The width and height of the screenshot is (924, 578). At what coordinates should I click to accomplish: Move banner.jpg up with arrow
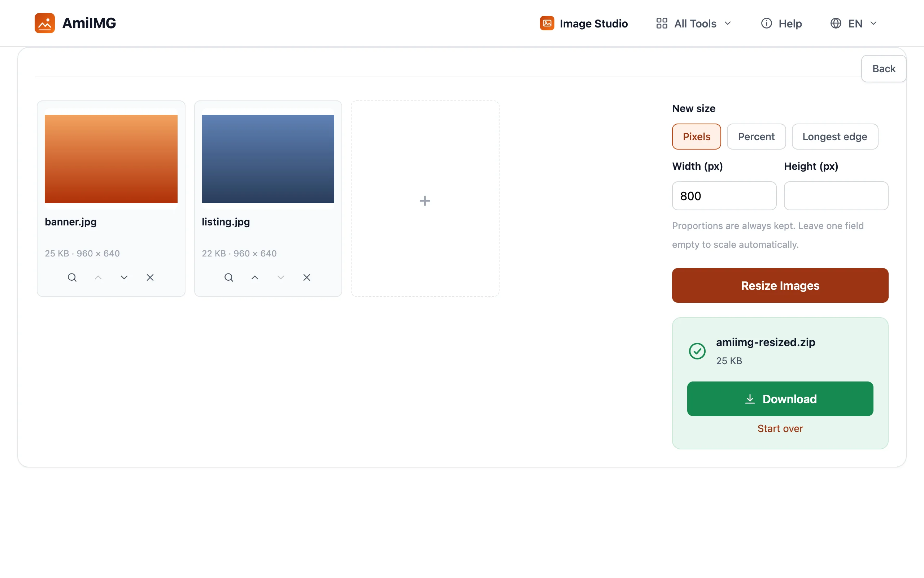point(98,277)
